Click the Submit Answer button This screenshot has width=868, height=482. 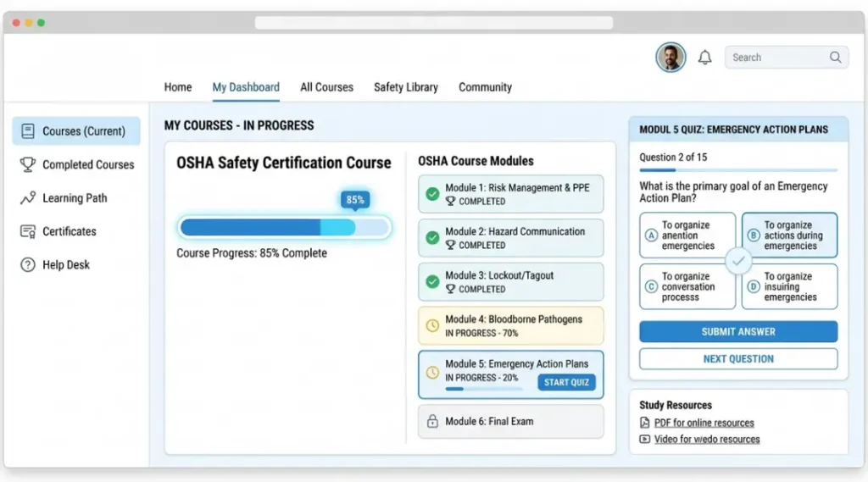(738, 331)
